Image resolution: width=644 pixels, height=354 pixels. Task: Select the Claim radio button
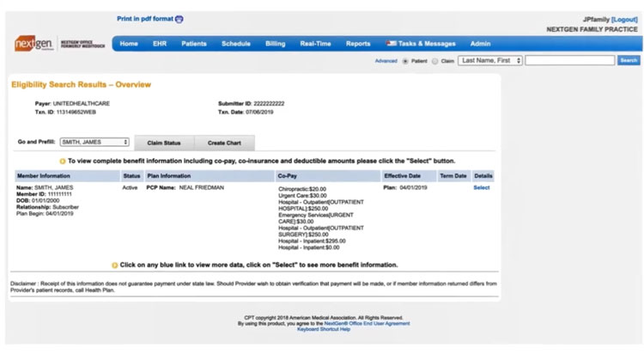[x=434, y=61]
